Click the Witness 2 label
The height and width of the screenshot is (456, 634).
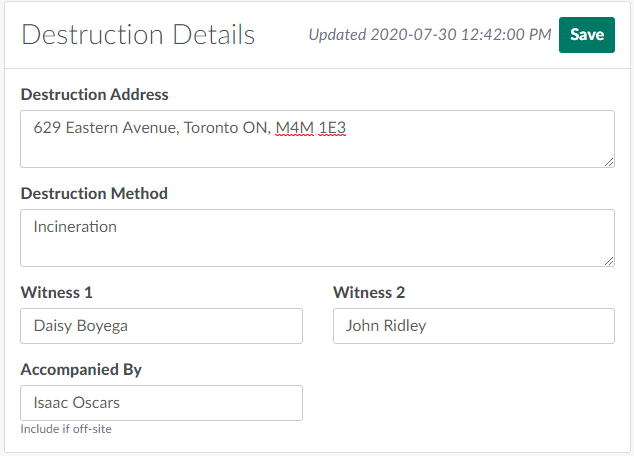[x=369, y=293]
